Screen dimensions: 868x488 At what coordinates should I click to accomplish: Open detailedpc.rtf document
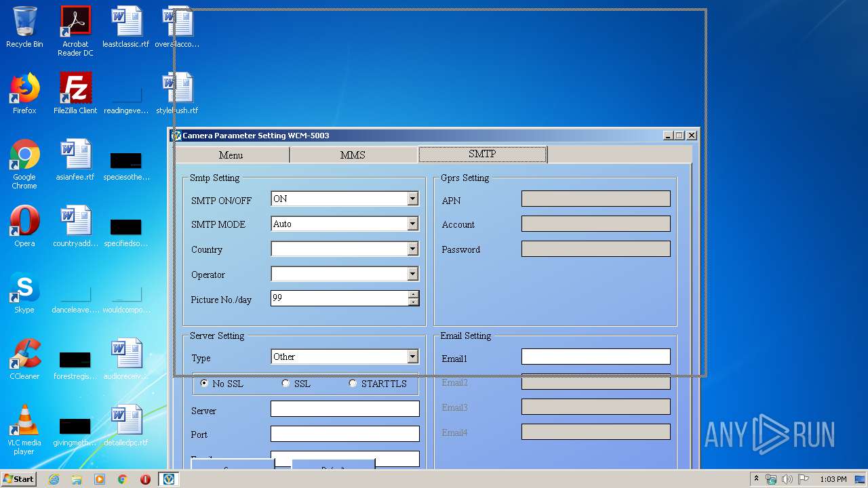[x=126, y=426]
